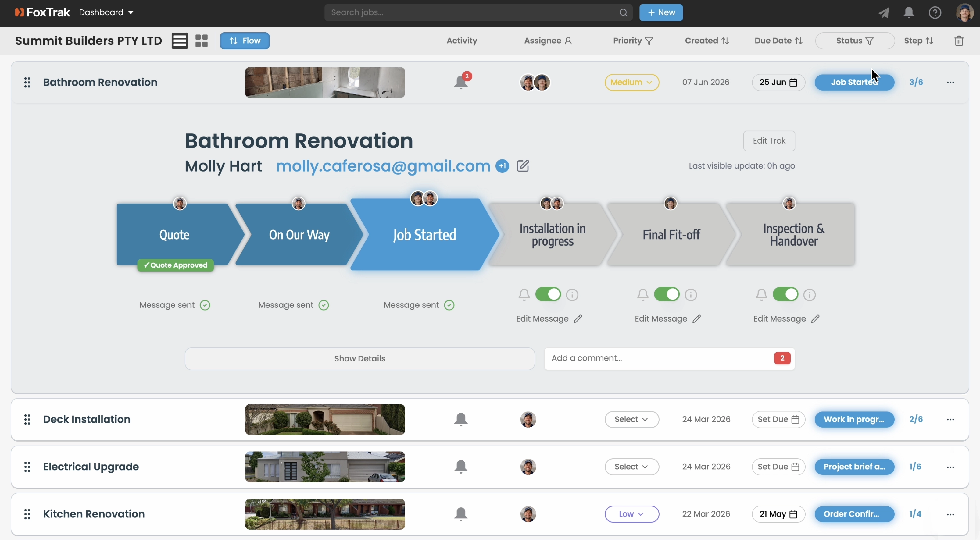Screen dimensions: 980x540
Task: Change Medium priority dropdown
Action: pos(631,82)
